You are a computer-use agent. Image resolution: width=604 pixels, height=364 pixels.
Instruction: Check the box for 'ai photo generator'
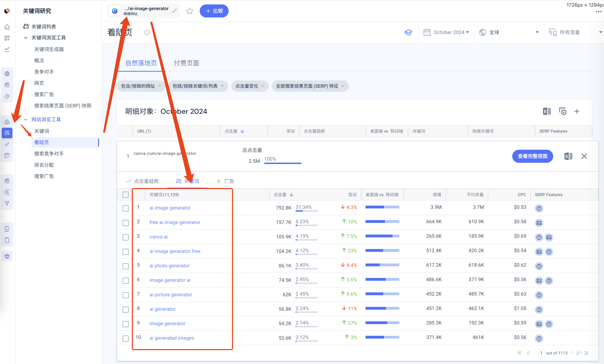pos(125,266)
